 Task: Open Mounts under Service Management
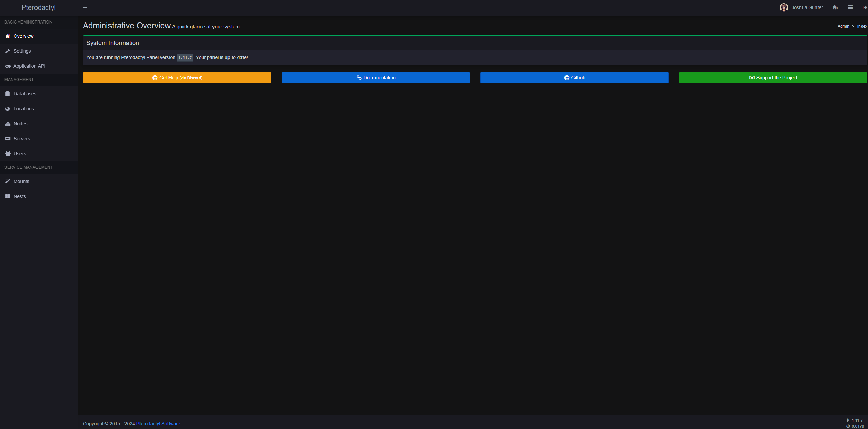pyautogui.click(x=21, y=181)
